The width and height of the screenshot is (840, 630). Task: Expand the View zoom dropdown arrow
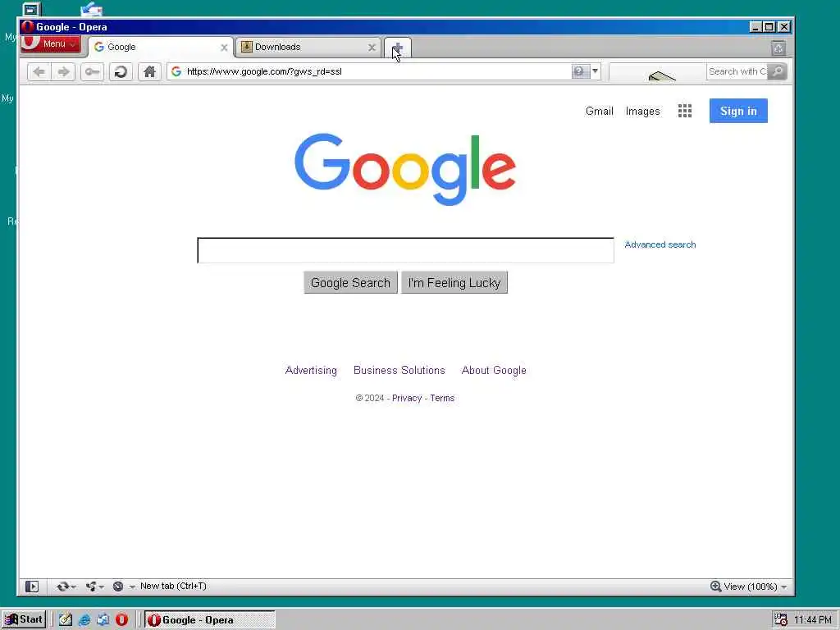(783, 587)
